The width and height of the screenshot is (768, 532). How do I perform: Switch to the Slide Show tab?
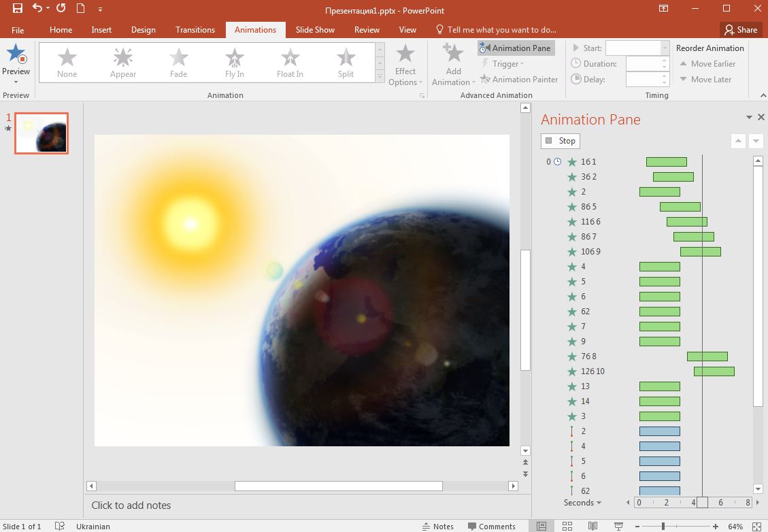315,29
